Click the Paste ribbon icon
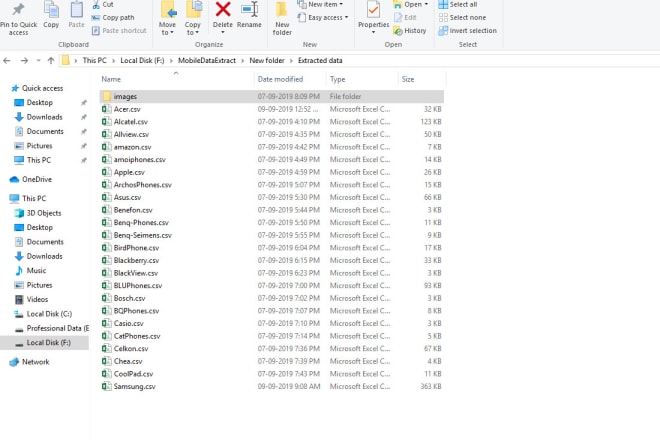 (x=77, y=9)
